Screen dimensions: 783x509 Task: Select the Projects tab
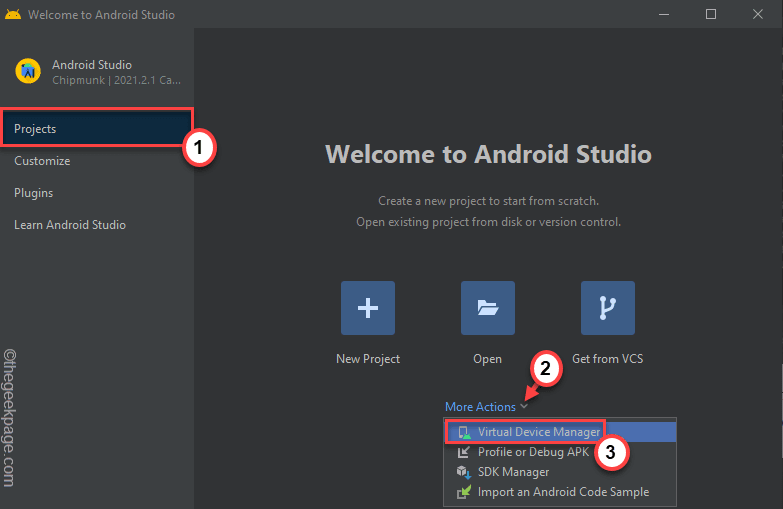click(97, 128)
